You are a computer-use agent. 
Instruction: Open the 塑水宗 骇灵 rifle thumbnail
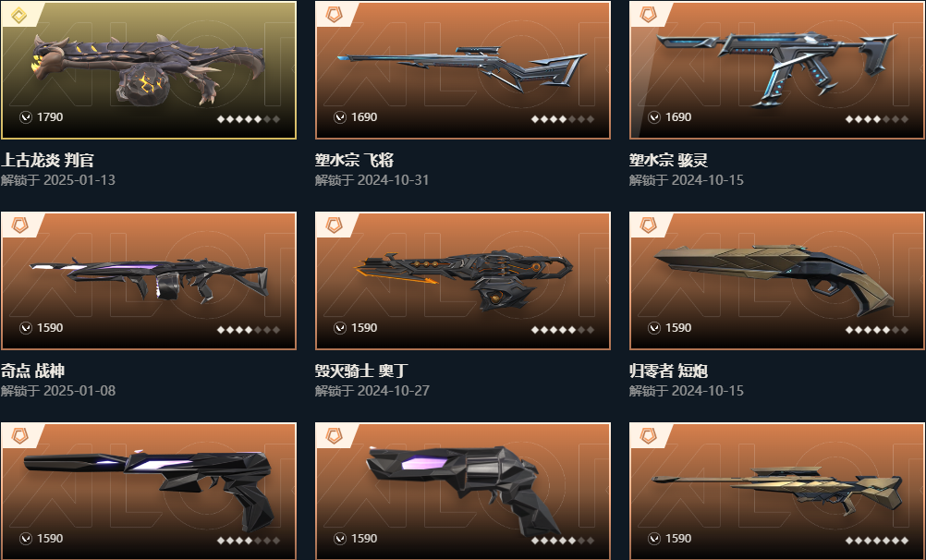pyautogui.click(x=776, y=68)
